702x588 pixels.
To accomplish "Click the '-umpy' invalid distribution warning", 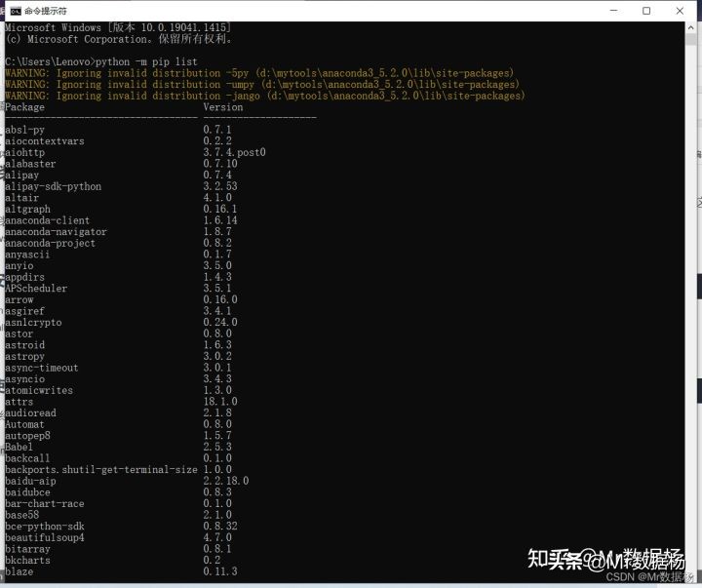I will tap(262, 85).
